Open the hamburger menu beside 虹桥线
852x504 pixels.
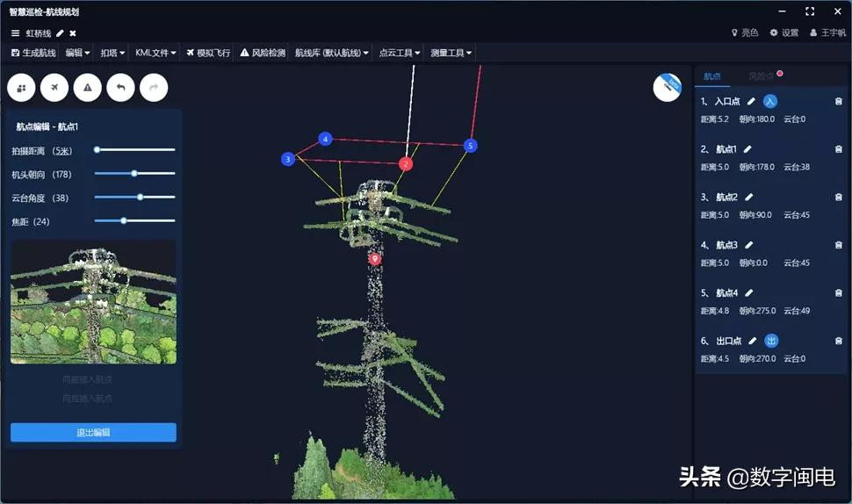point(15,33)
